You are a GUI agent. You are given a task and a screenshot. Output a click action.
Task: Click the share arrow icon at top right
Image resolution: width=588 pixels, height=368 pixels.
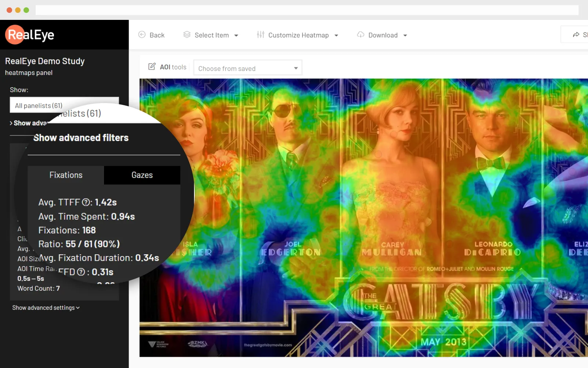[x=576, y=35]
